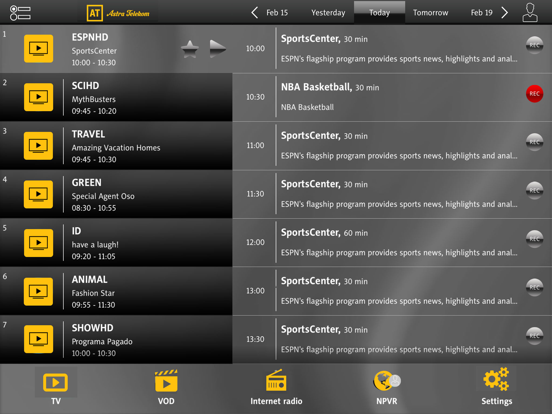Click the GREEN channel TV icon

click(38, 194)
